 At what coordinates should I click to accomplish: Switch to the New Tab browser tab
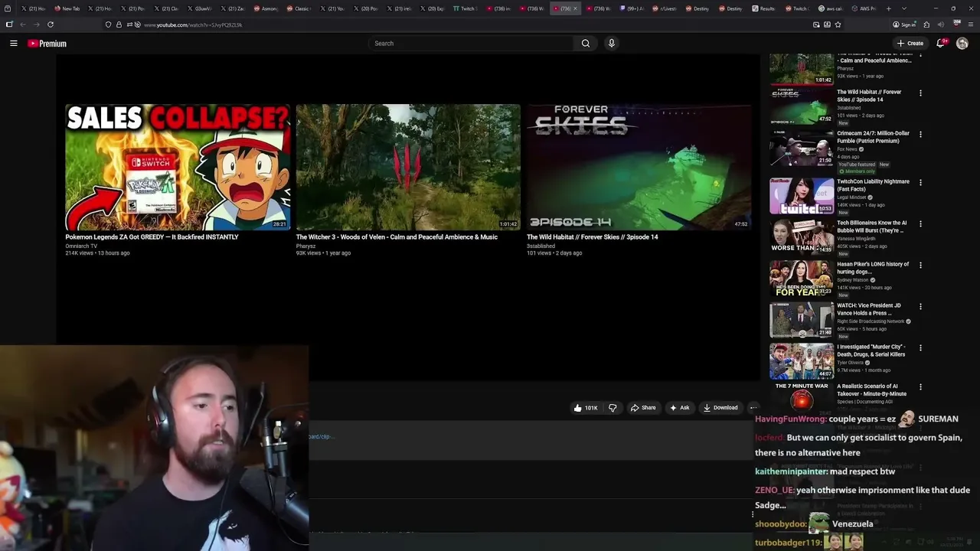coord(67,8)
